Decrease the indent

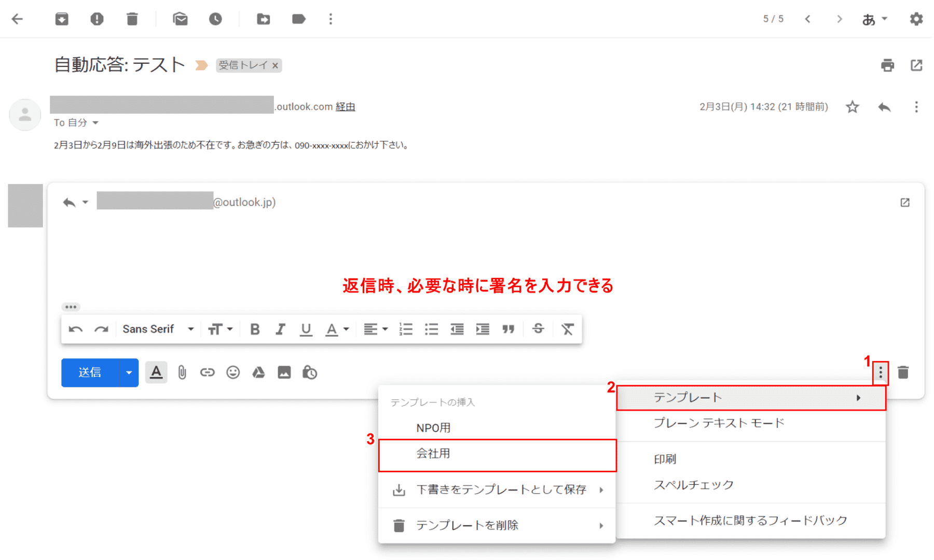457,329
